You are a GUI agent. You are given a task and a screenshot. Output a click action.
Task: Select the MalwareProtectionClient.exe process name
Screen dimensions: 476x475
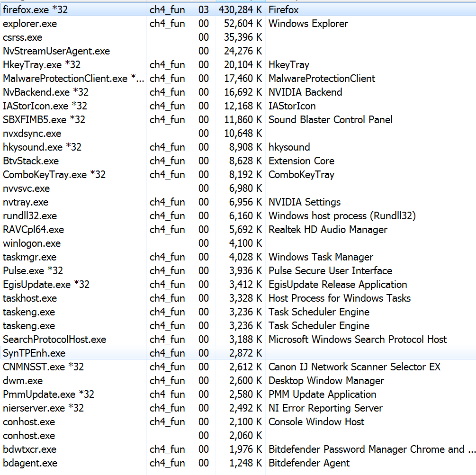[73, 78]
